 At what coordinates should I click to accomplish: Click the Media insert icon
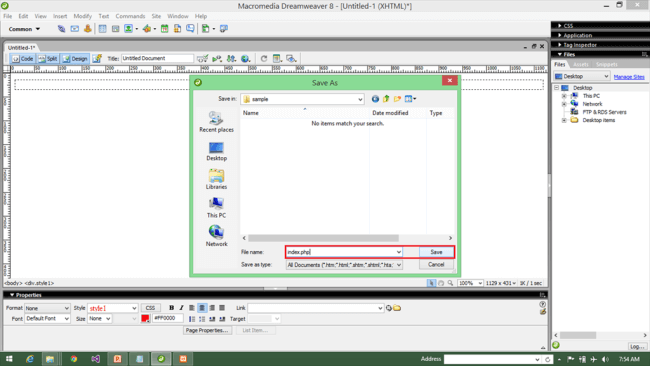click(147, 29)
